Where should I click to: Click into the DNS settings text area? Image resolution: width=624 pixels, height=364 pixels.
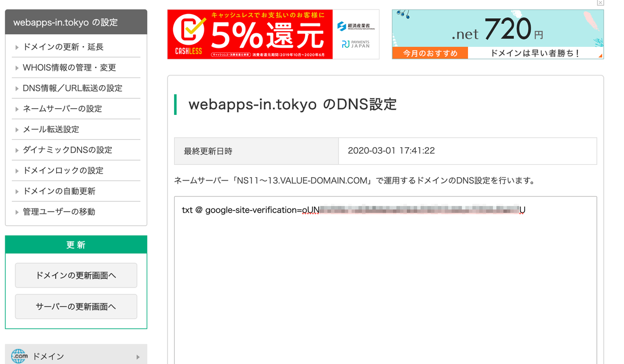tap(385, 281)
